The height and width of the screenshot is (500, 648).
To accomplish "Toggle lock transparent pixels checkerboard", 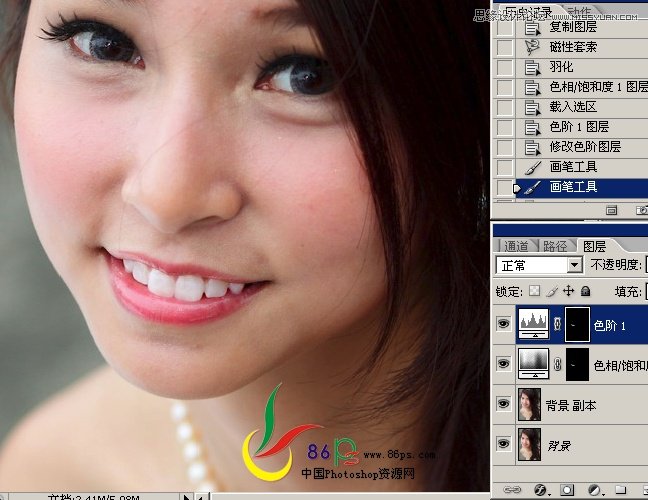I will pos(534,291).
